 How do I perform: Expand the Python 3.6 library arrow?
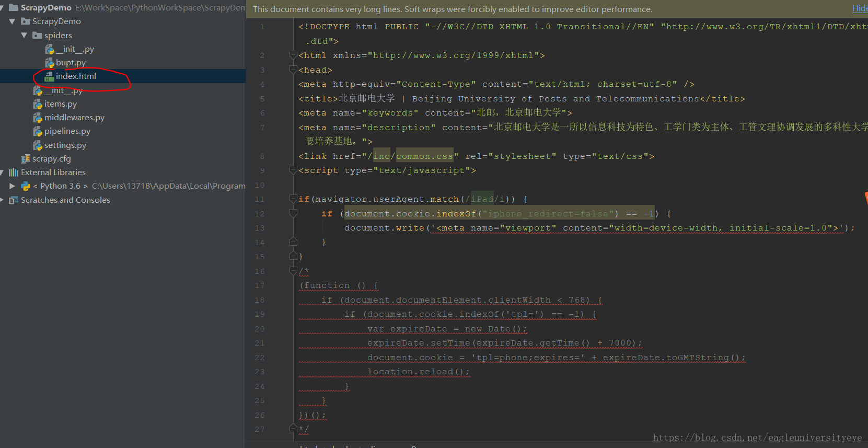pyautogui.click(x=12, y=186)
